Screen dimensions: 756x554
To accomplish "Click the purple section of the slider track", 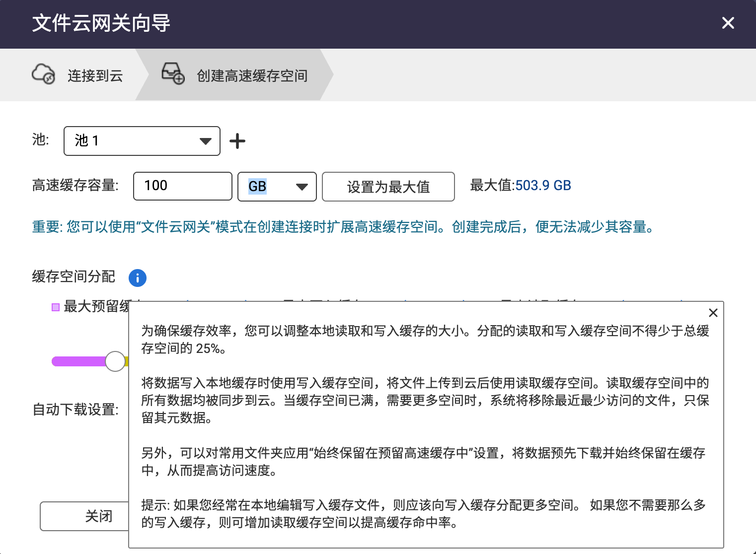I will coord(78,361).
